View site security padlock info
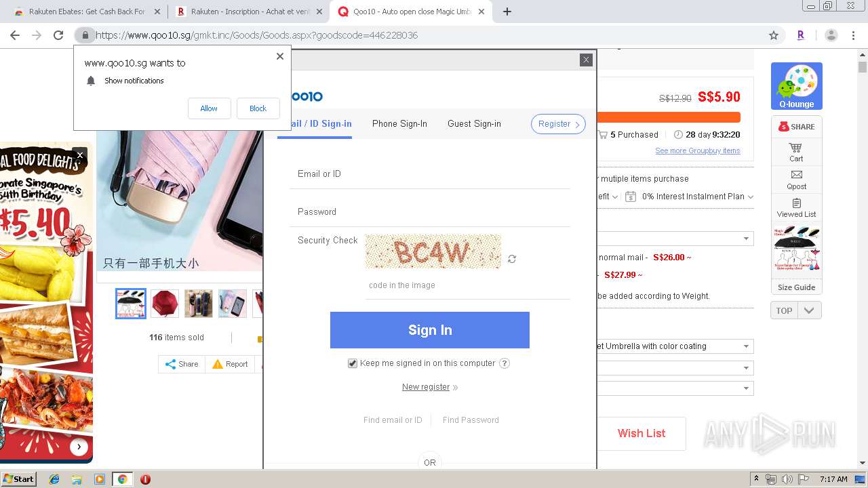Image resolution: width=868 pixels, height=488 pixels. tap(85, 35)
